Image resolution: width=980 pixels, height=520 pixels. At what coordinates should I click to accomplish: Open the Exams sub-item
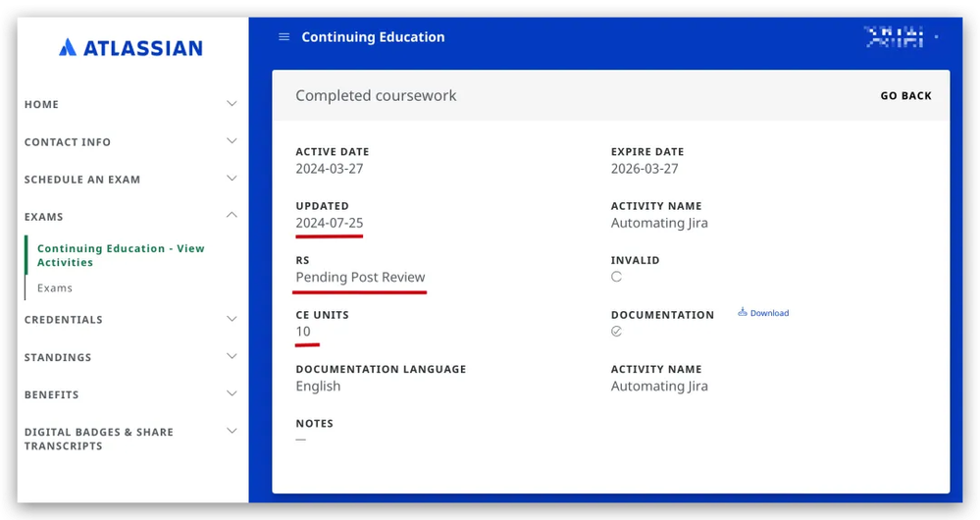tap(54, 288)
